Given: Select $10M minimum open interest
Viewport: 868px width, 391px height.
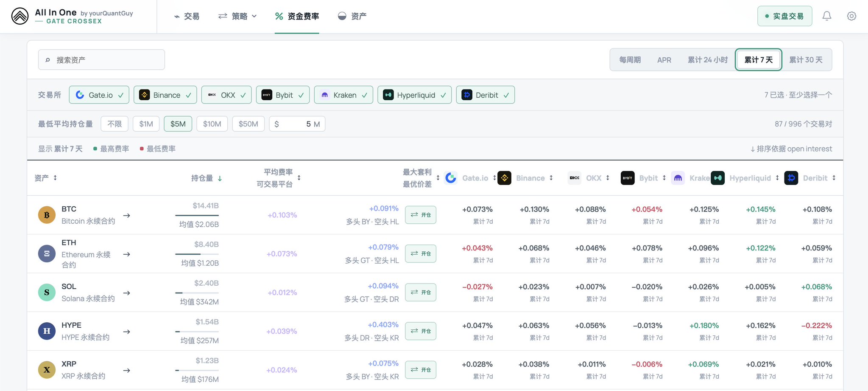Looking at the screenshot, I should [x=212, y=124].
